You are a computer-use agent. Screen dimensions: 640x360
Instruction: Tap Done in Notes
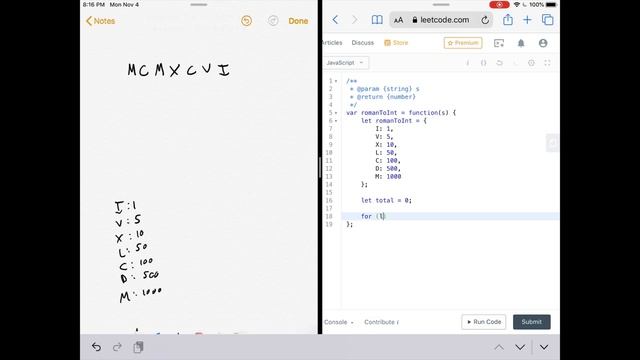298,21
